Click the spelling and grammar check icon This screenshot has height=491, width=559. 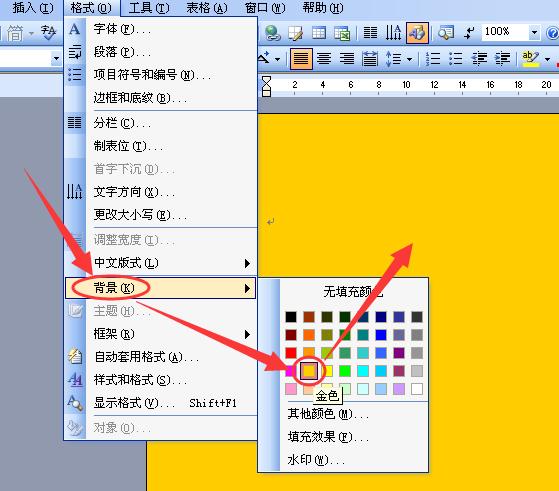click(48, 33)
